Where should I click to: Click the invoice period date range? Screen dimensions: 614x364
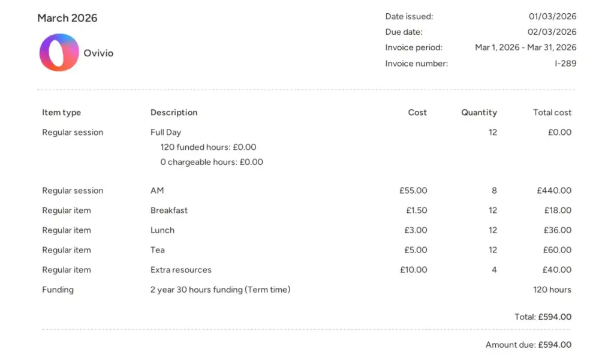pos(525,47)
